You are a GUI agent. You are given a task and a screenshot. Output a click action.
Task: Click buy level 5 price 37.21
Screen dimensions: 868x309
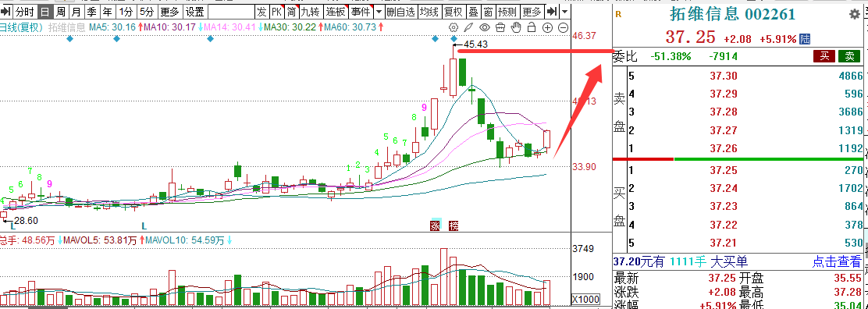pos(724,243)
